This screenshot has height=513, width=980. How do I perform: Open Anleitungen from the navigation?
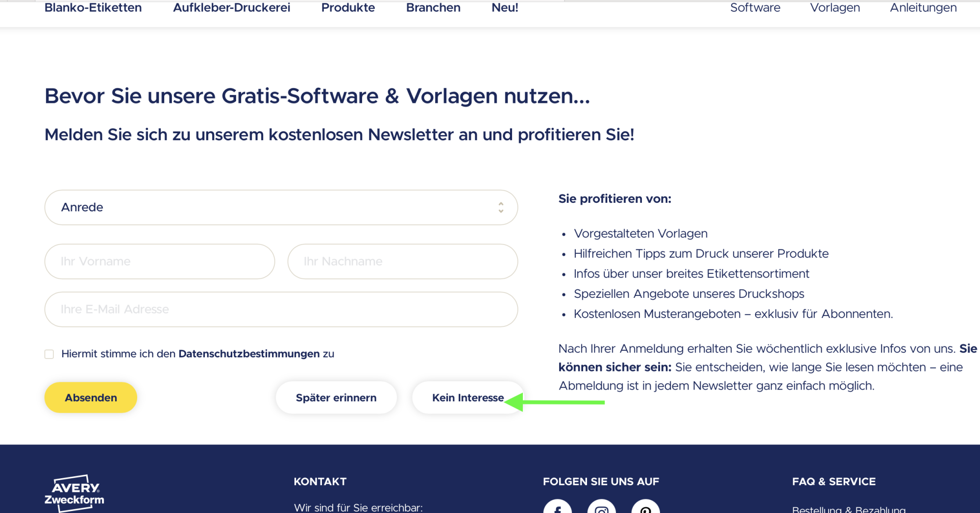923,7
